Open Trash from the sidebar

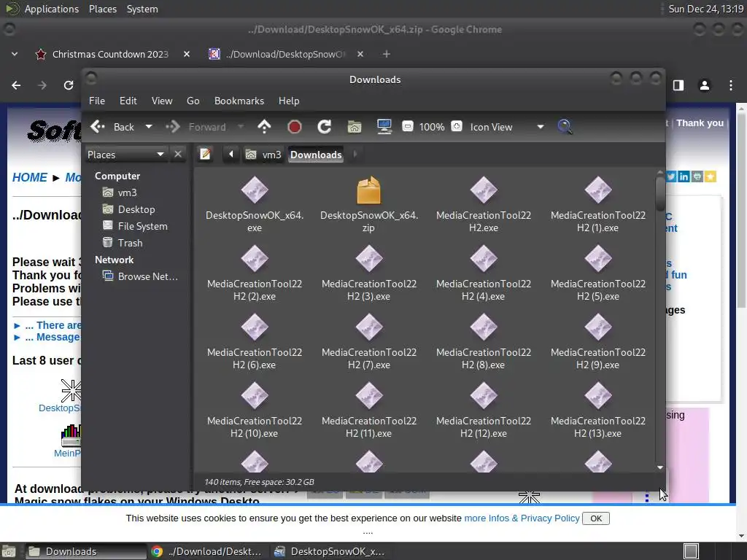(123, 243)
